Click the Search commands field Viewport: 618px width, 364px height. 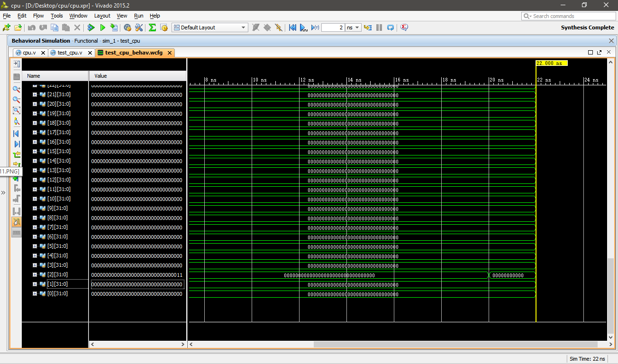pos(568,16)
